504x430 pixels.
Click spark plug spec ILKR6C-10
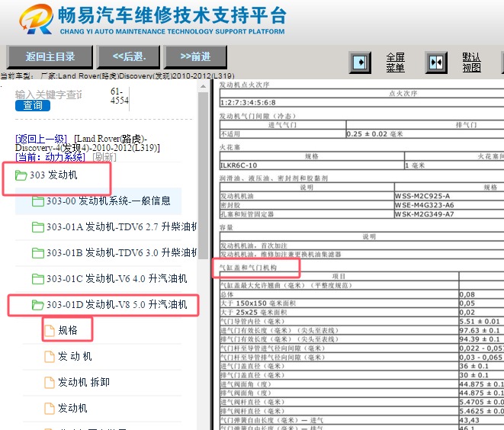[x=239, y=165]
